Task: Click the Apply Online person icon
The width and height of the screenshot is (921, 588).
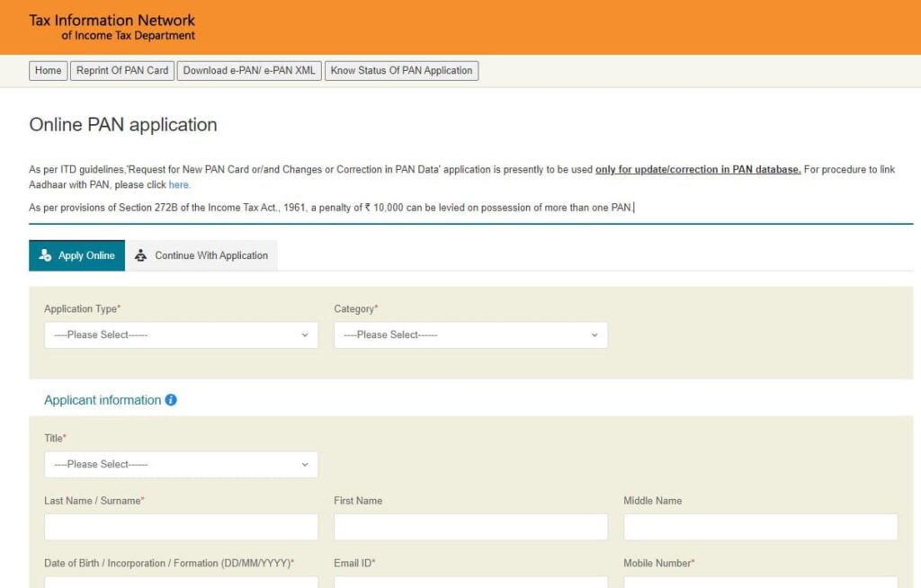Action: [x=45, y=255]
